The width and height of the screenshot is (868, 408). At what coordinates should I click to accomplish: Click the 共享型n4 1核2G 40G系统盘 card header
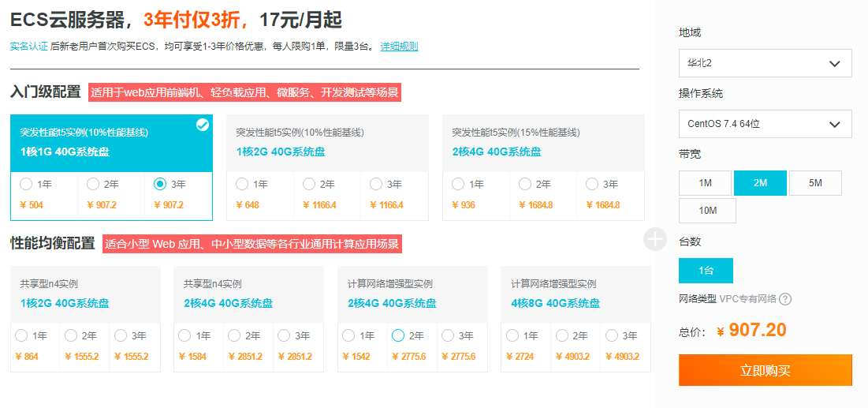coord(86,295)
